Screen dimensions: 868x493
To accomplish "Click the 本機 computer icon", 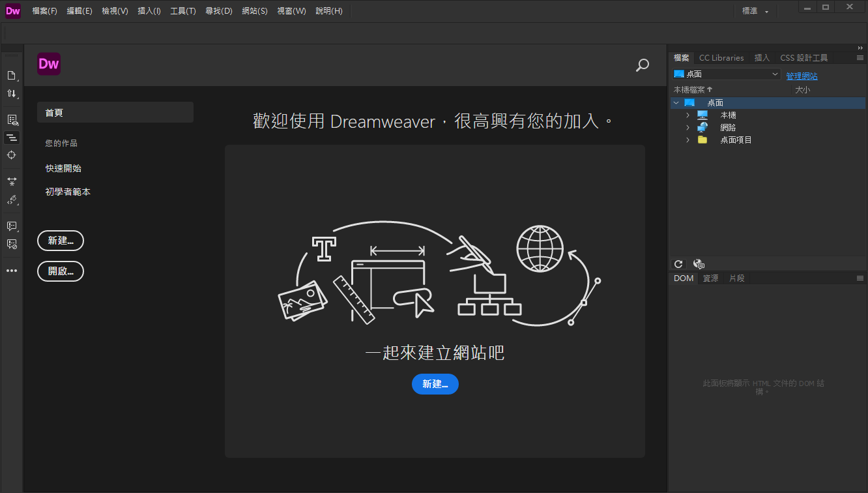I will (702, 115).
